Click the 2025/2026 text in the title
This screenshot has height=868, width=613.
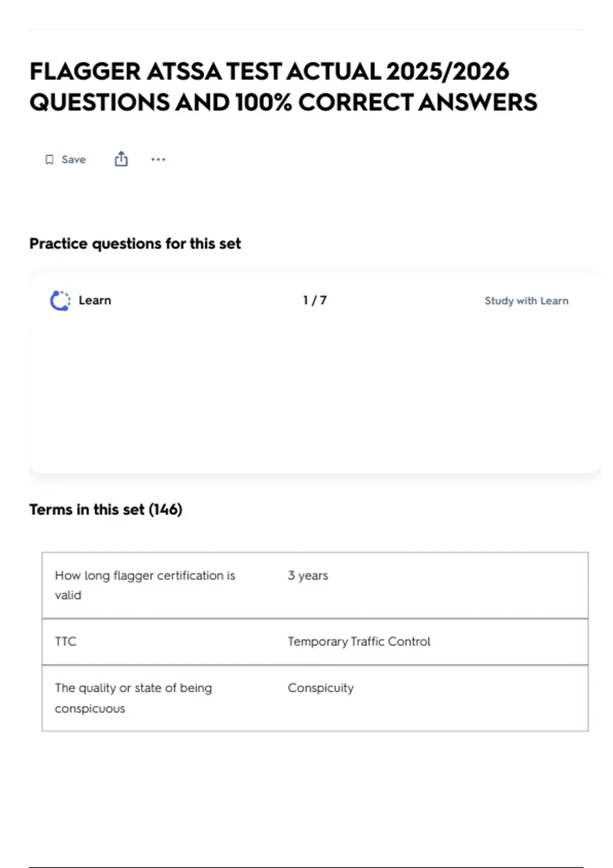coord(447,71)
